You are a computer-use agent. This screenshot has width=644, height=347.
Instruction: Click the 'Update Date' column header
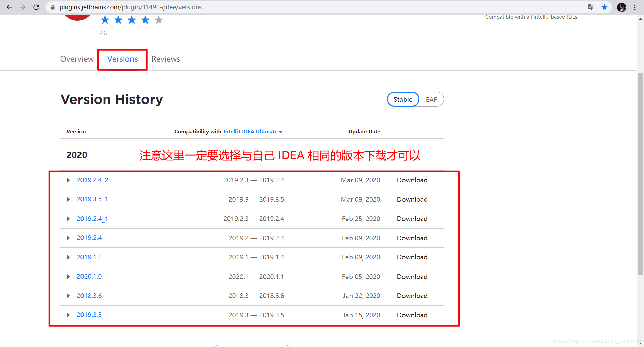point(364,132)
